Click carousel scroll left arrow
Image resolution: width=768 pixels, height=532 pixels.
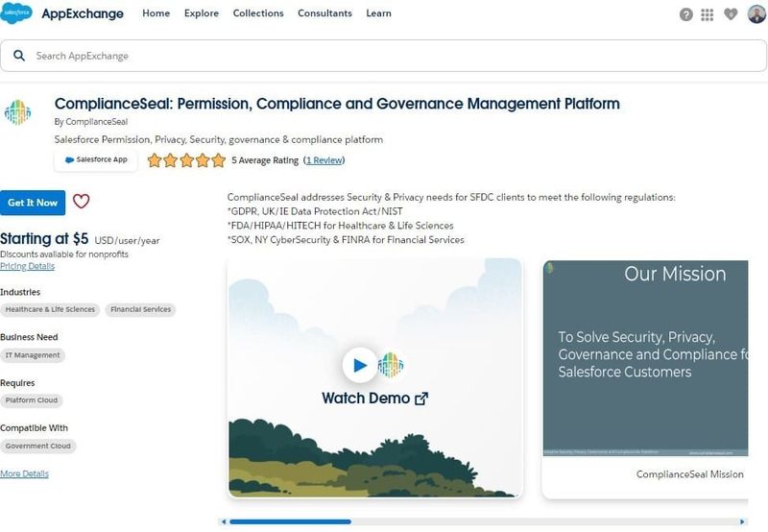coord(224,521)
